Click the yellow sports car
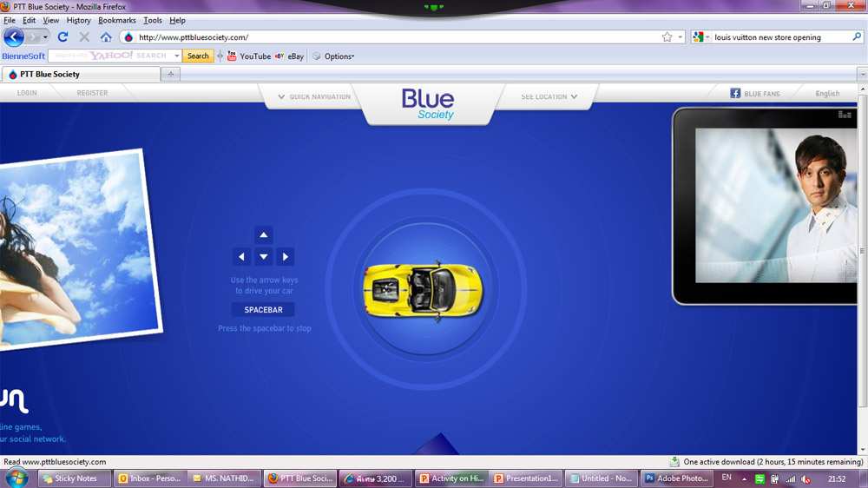This screenshot has width=868, height=488. pyautogui.click(x=423, y=290)
